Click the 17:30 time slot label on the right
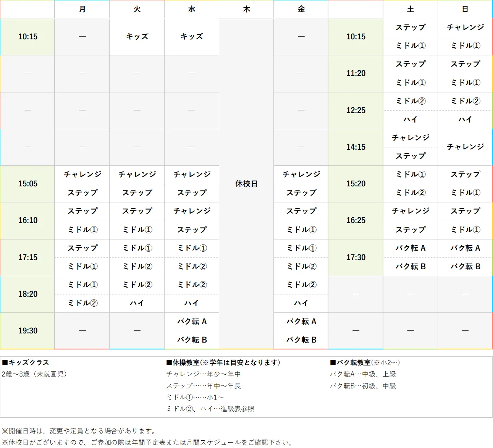This screenshot has width=493, height=448. click(x=355, y=257)
